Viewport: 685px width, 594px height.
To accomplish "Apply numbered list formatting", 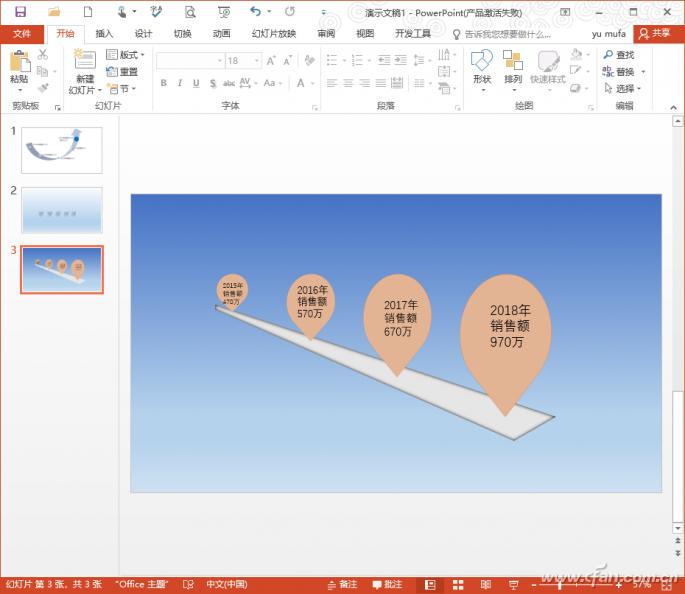I will [357, 60].
